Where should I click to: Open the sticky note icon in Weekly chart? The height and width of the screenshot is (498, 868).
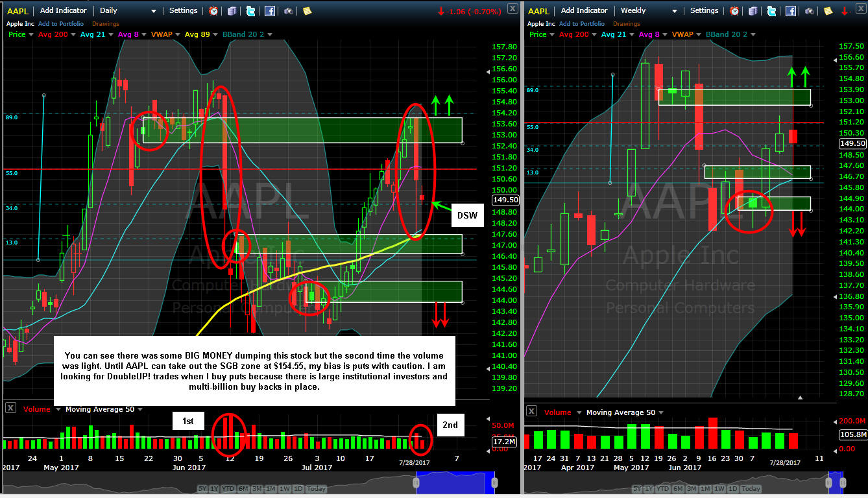(x=828, y=11)
